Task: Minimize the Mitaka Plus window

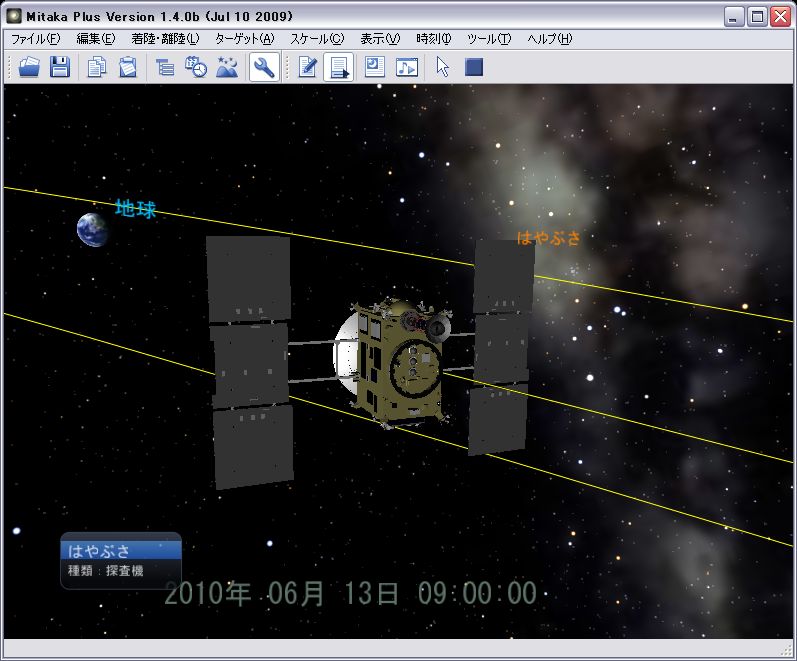Action: click(733, 17)
